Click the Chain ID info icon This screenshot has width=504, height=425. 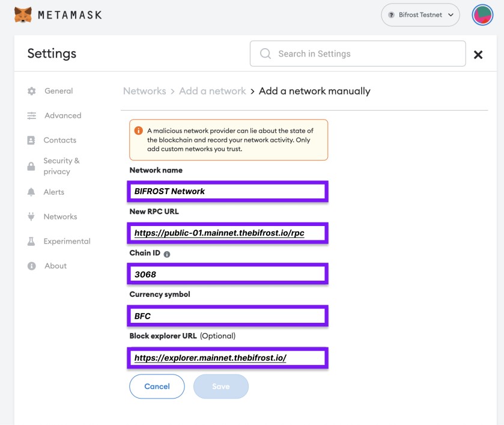(x=167, y=254)
